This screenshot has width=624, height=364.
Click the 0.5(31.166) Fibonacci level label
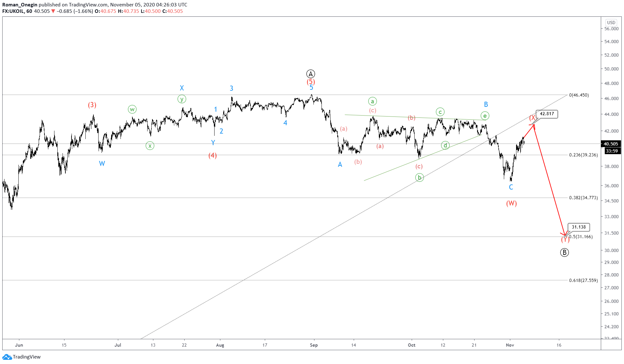581,237
